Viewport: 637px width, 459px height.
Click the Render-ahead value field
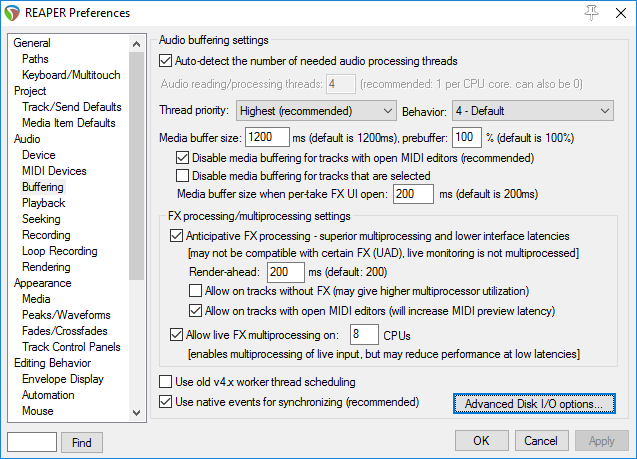[x=286, y=272]
